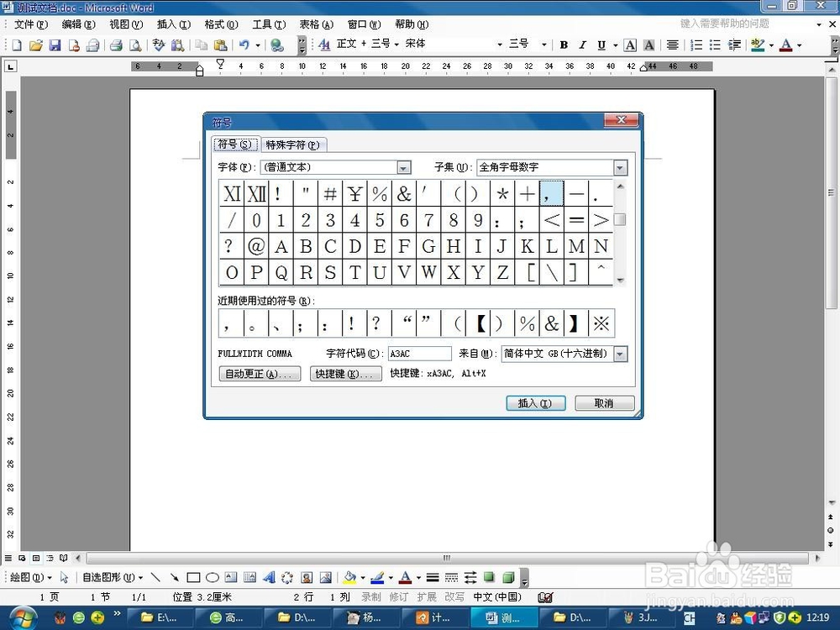Open the style dropdown 正文 + 三号

tap(396, 45)
